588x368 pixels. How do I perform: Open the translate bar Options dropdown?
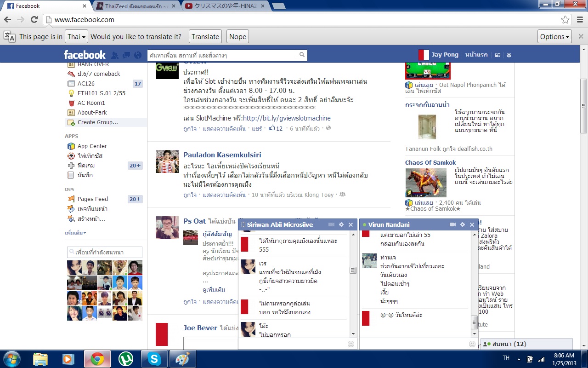tap(554, 37)
